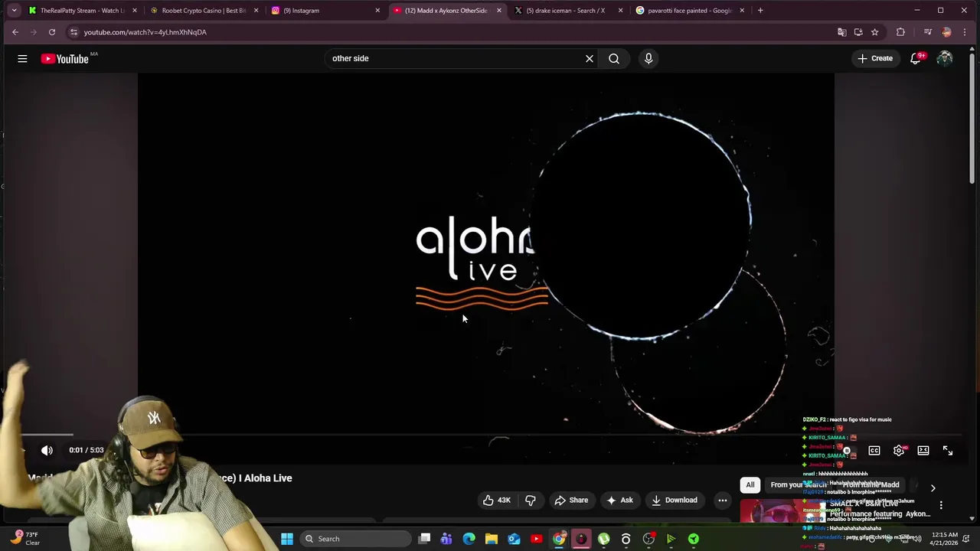
Task: Open the Create video menu
Action: 875,58
